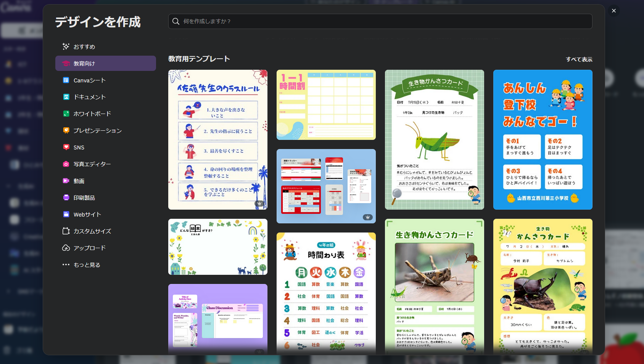The height and width of the screenshot is (364, 644).
Task: Click the Webサイト icon
Action: [66, 214]
